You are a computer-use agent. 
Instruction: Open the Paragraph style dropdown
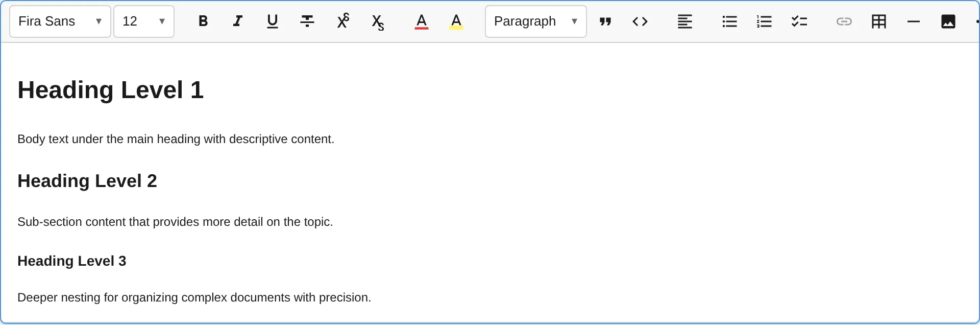coord(535,21)
